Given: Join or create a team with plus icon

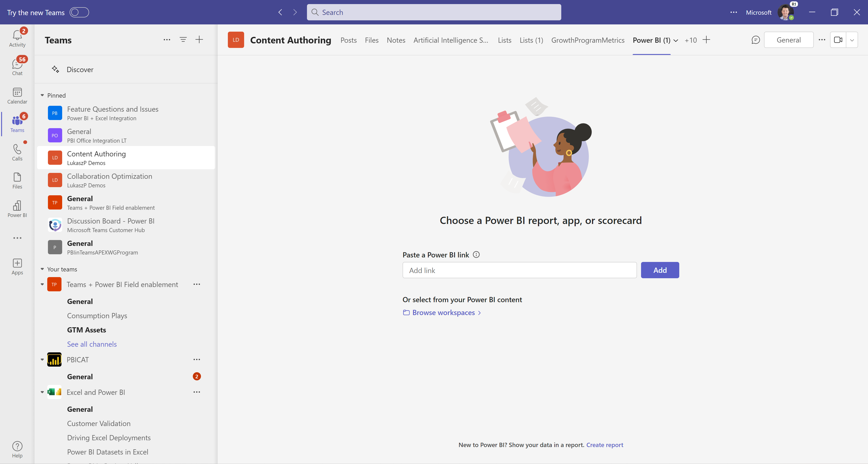Looking at the screenshot, I should [x=199, y=39].
